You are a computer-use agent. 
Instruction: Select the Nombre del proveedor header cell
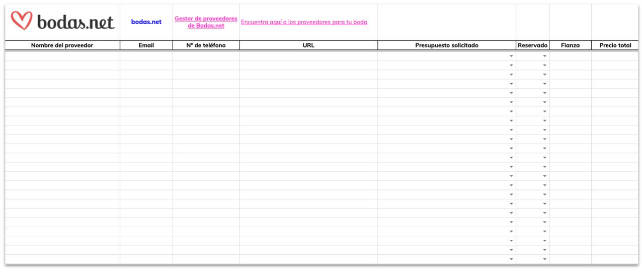62,45
